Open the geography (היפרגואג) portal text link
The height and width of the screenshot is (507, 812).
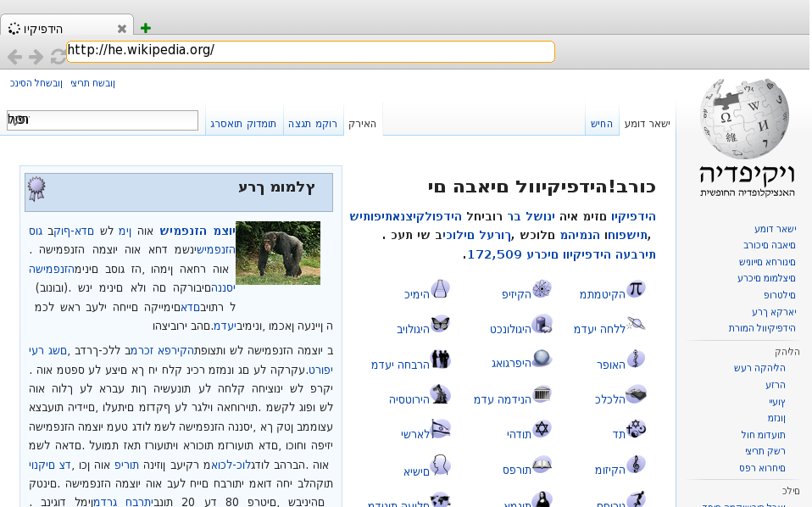[511, 364]
